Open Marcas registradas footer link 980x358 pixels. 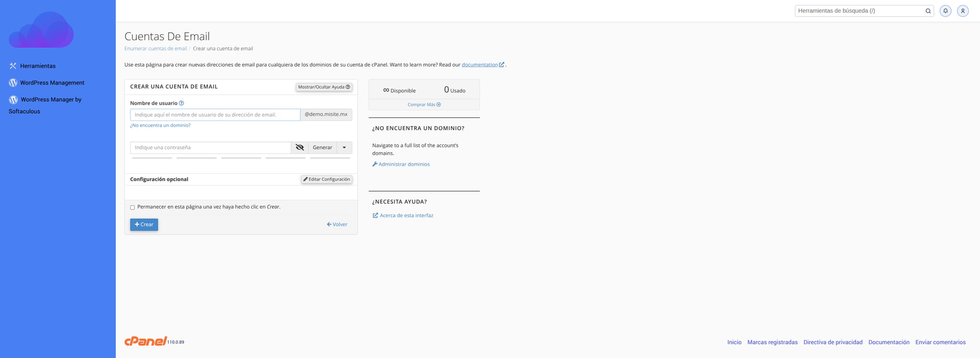(x=772, y=342)
